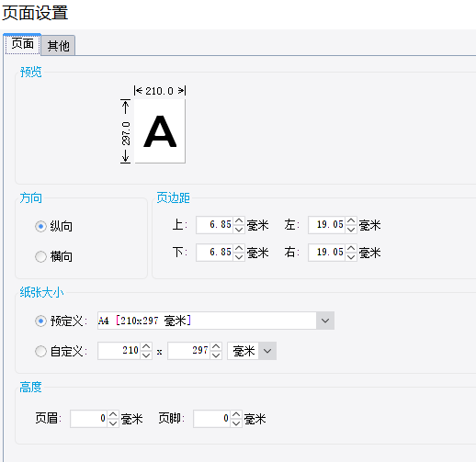476x462 pixels.
Task: Decrease the custom paper height
Action: pos(216,355)
